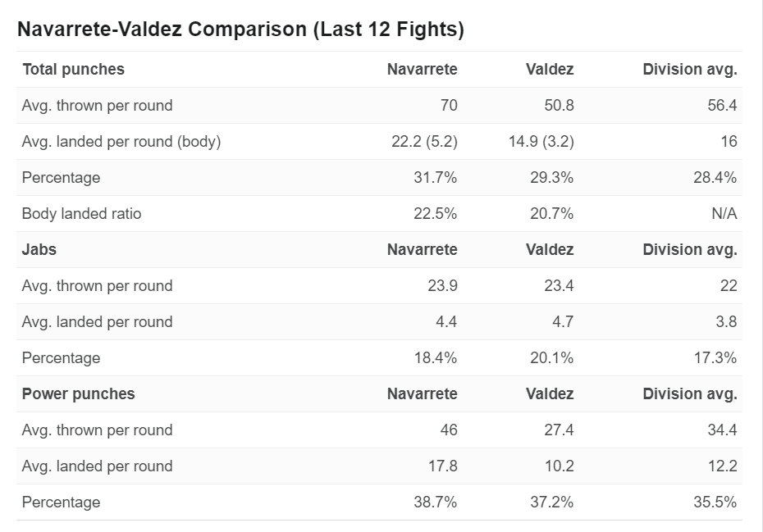The image size is (763, 532).
Task: Click the Navarrete-Valdez Comparison title
Action: click(240, 30)
